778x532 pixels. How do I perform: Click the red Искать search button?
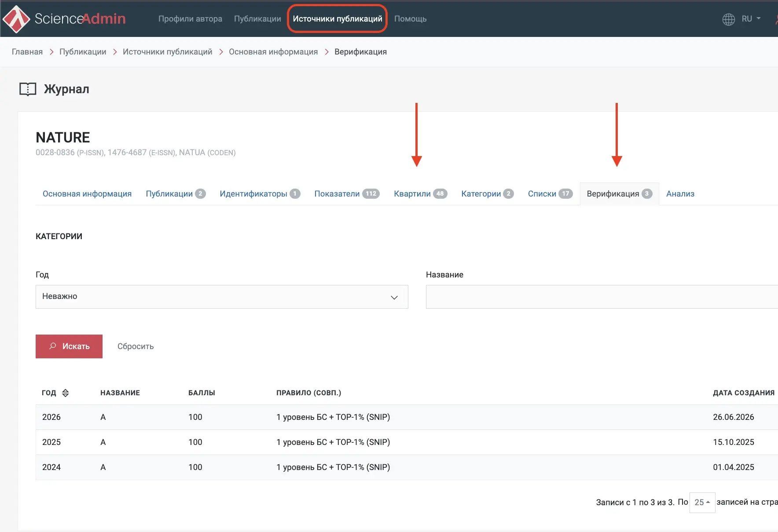click(x=69, y=346)
